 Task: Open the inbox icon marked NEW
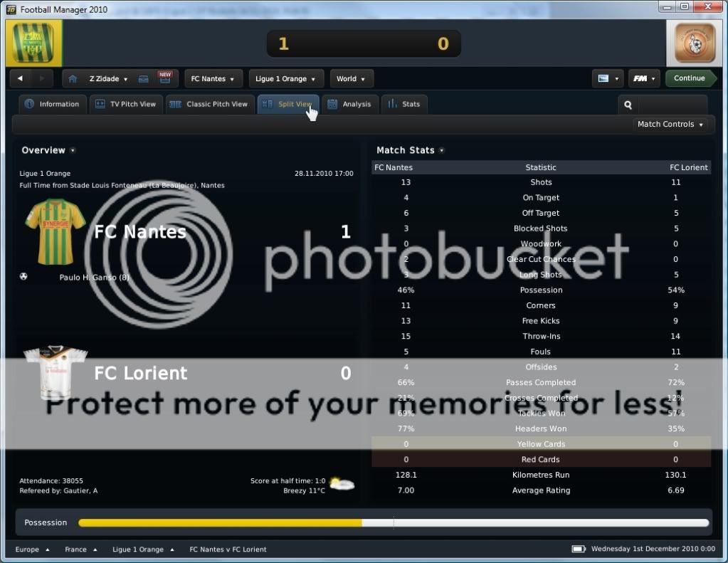[164, 78]
